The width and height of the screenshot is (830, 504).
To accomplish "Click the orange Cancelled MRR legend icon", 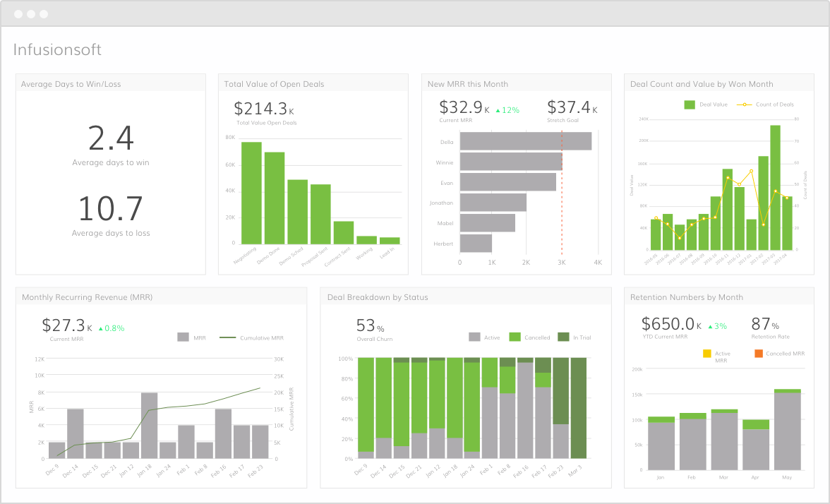I will pos(759,354).
